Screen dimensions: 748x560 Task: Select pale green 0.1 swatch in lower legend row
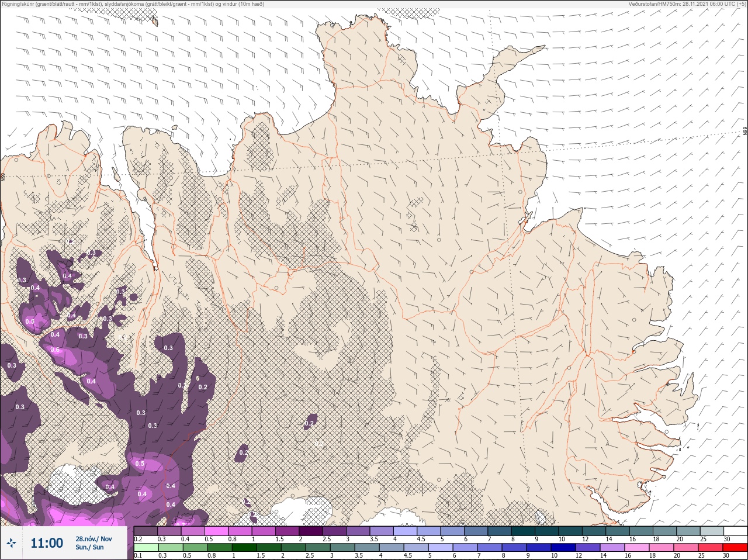point(146,547)
